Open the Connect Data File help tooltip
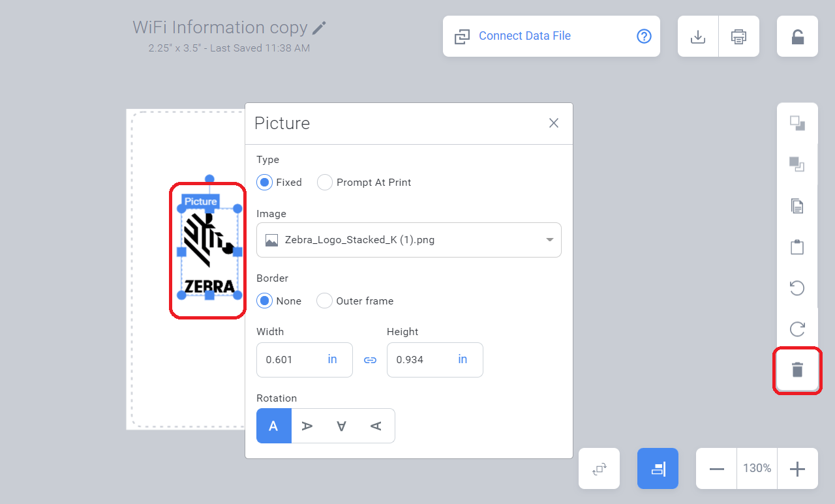Screen dimensions: 835x504 (644, 37)
